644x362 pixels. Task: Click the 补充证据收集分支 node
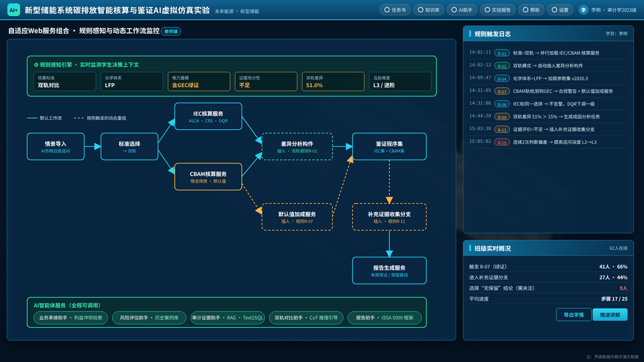[389, 217]
